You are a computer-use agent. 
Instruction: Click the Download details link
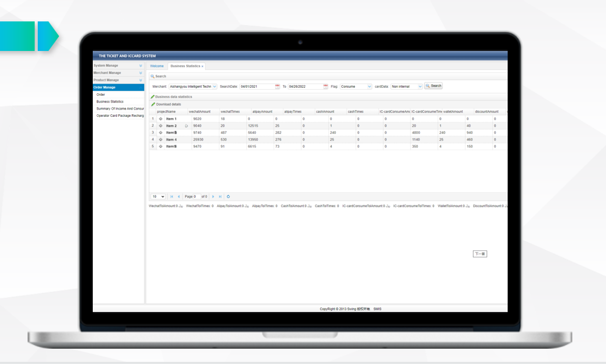[x=169, y=105]
